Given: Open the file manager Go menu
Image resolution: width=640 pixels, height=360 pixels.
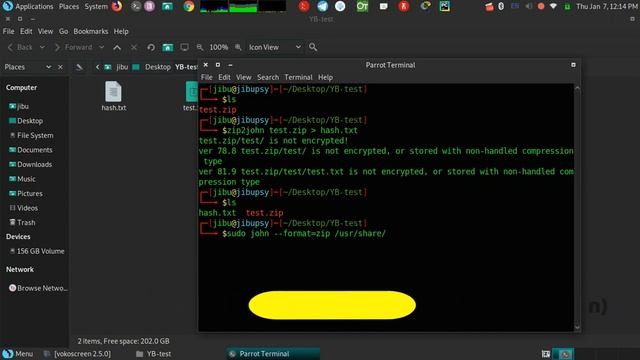Looking at the screenshot, I should 63,31.
